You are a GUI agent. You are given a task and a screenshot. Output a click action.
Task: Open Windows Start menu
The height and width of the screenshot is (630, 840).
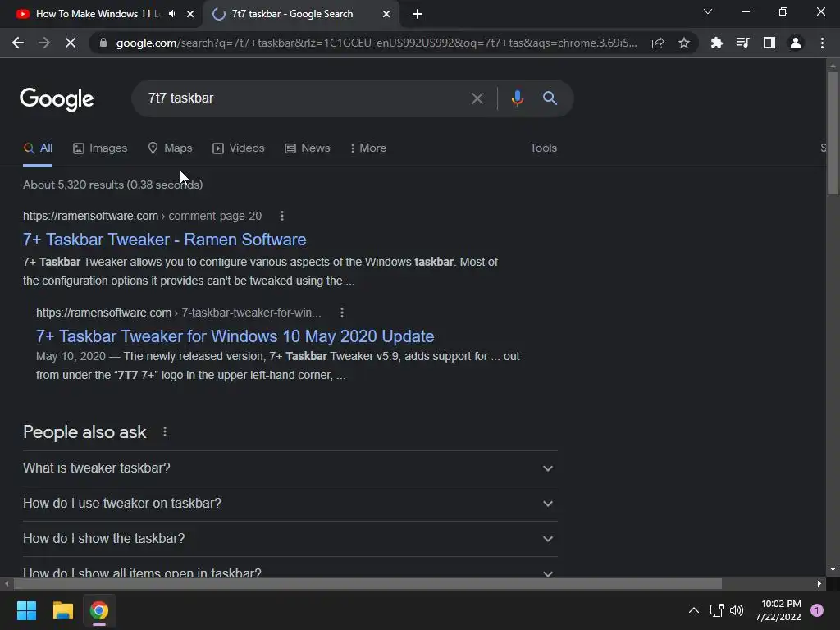click(26, 610)
